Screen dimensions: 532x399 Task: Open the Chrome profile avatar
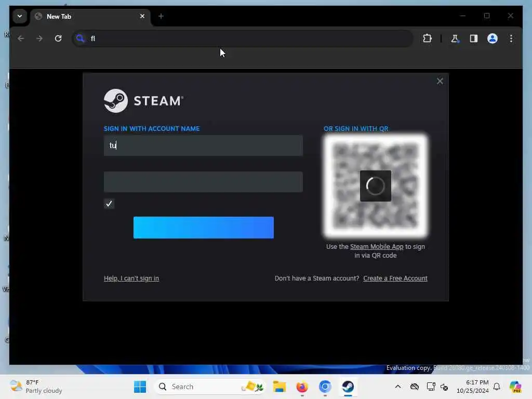(493, 38)
